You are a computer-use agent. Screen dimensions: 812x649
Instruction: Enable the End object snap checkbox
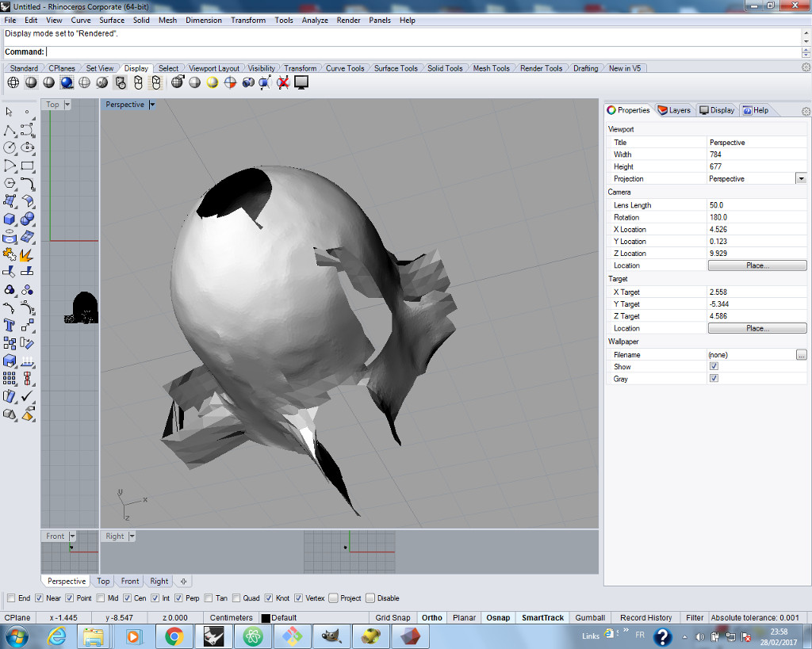(10, 598)
